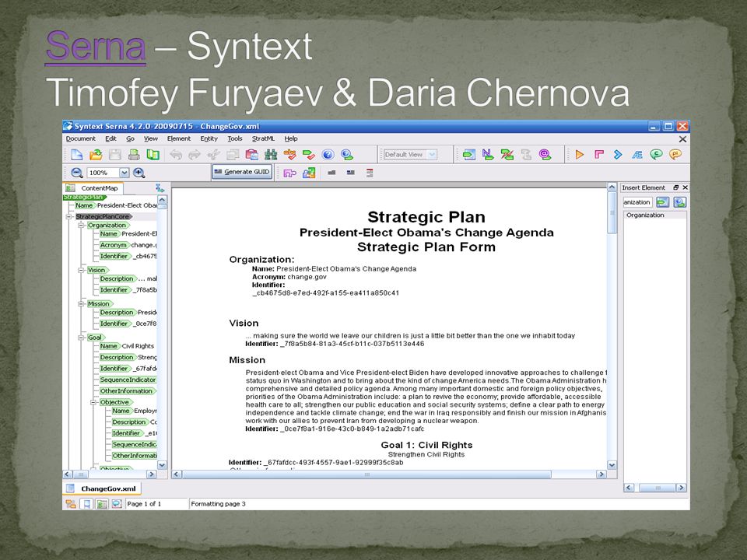
Task: Open the Default View dropdown
Action: point(432,155)
